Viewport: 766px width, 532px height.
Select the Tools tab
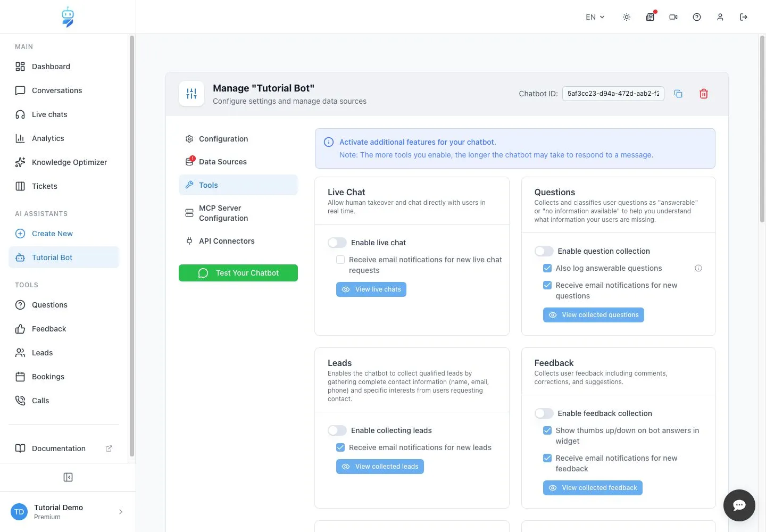coord(238,185)
